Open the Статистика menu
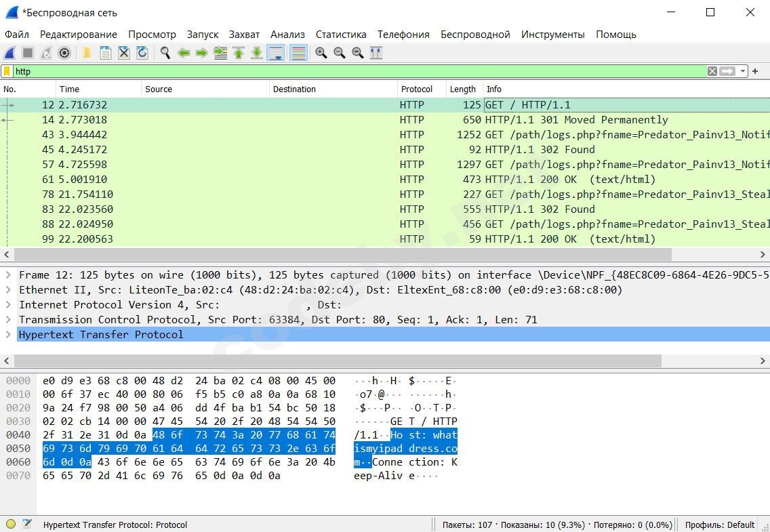Image resolution: width=770 pixels, height=532 pixels. tap(341, 34)
